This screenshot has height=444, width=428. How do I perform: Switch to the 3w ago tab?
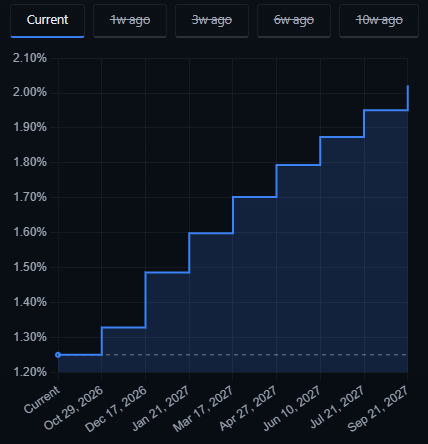pyautogui.click(x=212, y=21)
